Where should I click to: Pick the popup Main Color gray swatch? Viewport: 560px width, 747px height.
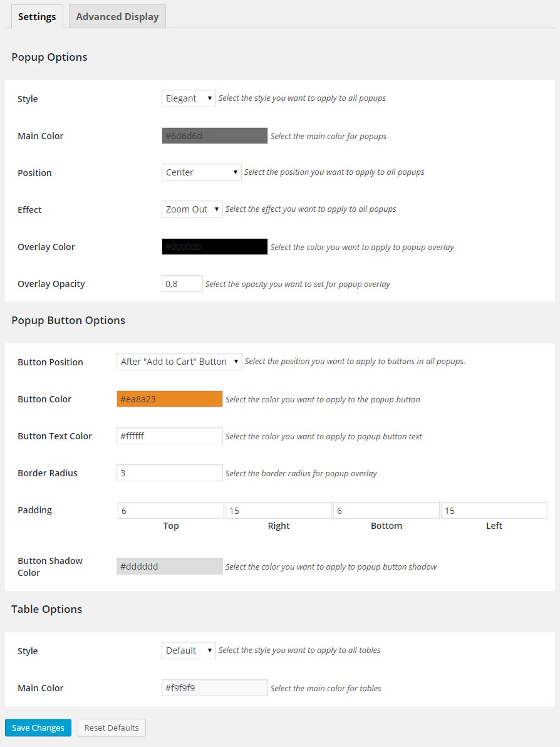[214, 136]
